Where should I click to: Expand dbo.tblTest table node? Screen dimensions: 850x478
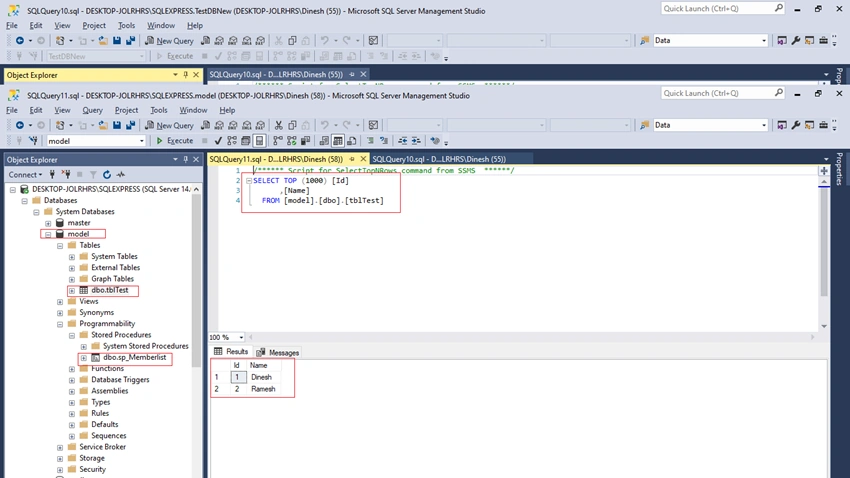click(72, 290)
